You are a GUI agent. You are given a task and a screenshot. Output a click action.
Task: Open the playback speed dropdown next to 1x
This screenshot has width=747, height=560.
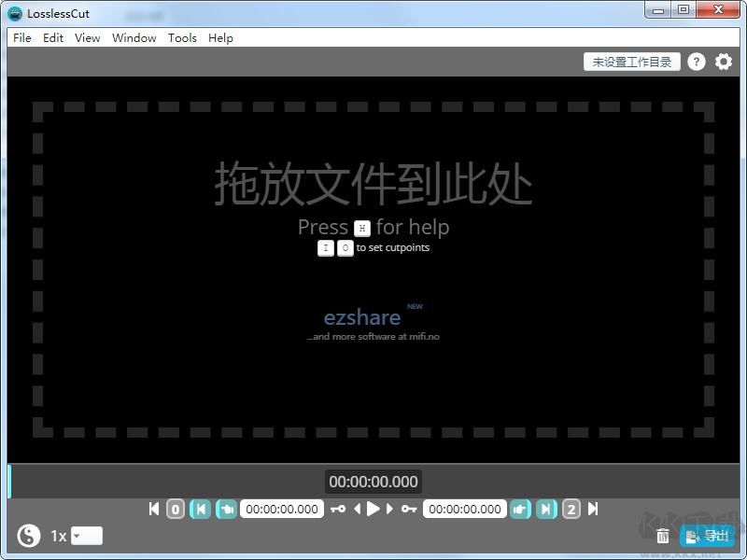pos(85,536)
